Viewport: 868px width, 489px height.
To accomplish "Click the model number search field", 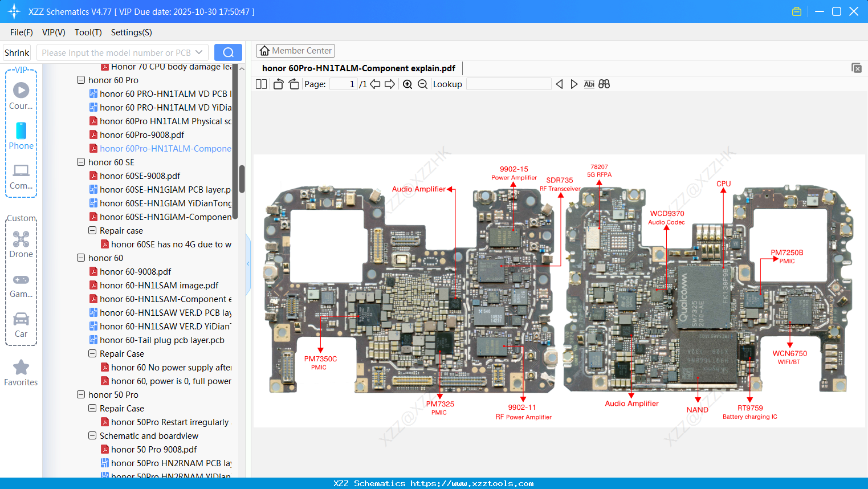I will pyautogui.click(x=116, y=52).
